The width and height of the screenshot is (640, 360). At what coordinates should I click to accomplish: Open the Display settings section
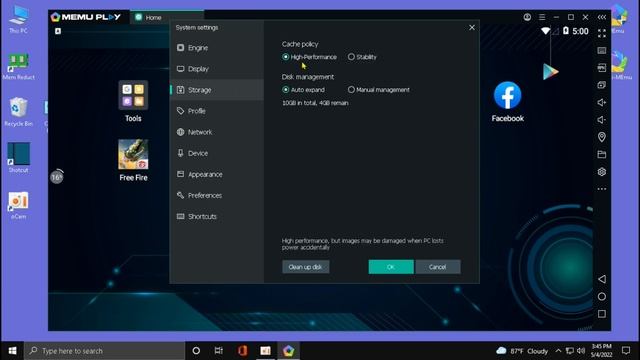point(217,69)
